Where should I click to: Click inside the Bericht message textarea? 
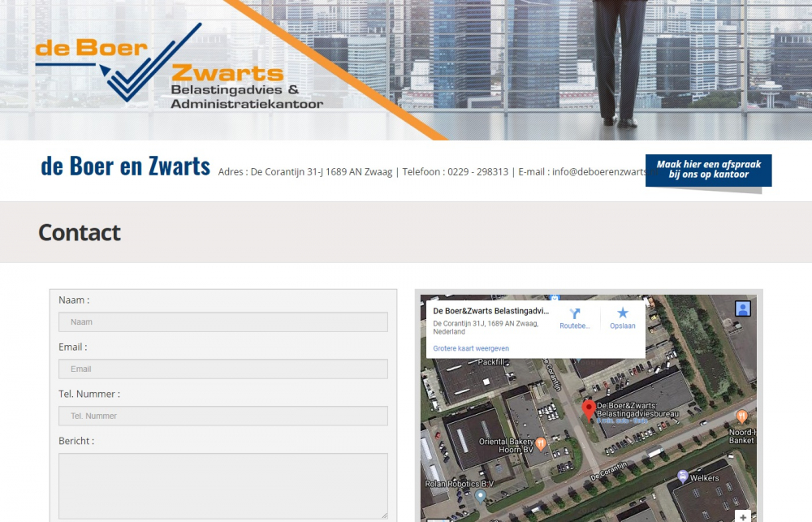(x=223, y=485)
